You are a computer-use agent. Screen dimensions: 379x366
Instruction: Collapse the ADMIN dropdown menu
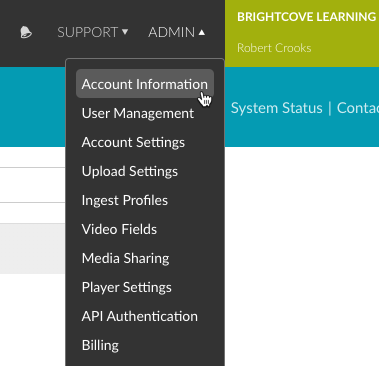click(177, 32)
